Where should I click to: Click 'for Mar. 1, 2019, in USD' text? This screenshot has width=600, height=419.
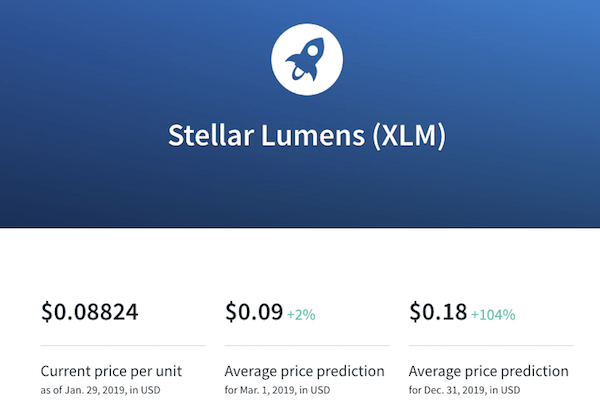277,390
